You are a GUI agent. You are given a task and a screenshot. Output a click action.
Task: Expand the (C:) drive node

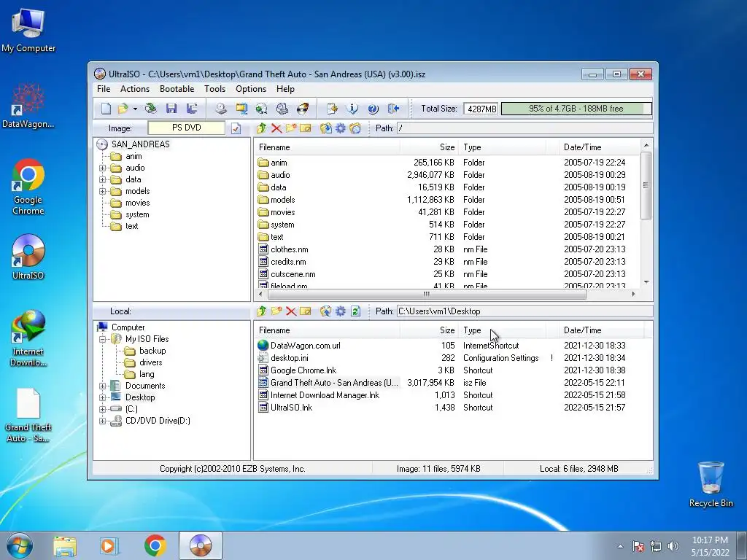[x=102, y=409]
